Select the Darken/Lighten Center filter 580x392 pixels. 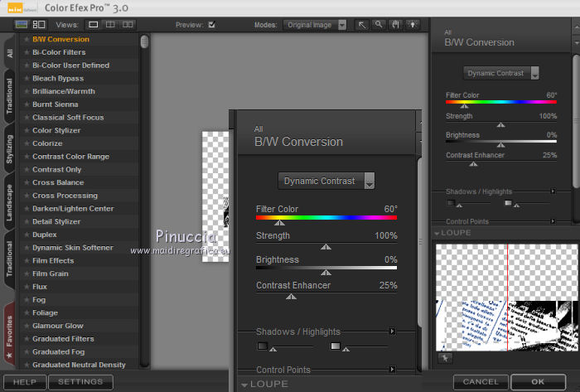[x=73, y=209]
